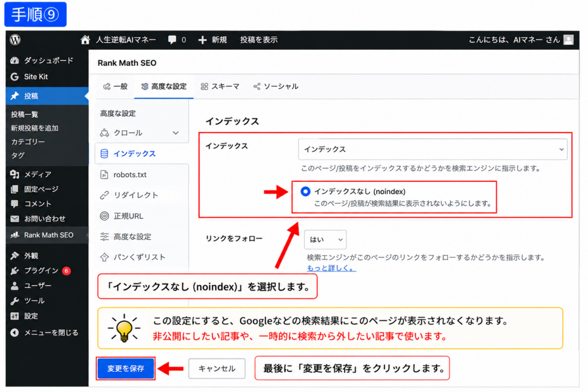
Task: Click the site name 人生逆転AIマネー
Action: [126, 40]
